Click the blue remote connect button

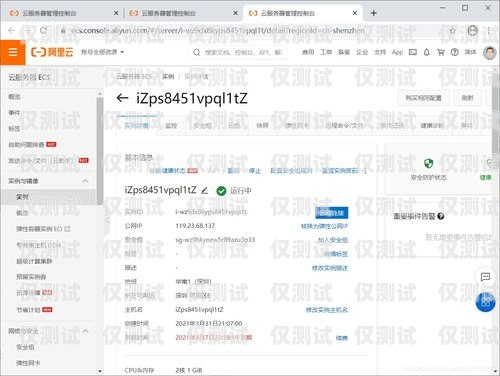point(332,213)
